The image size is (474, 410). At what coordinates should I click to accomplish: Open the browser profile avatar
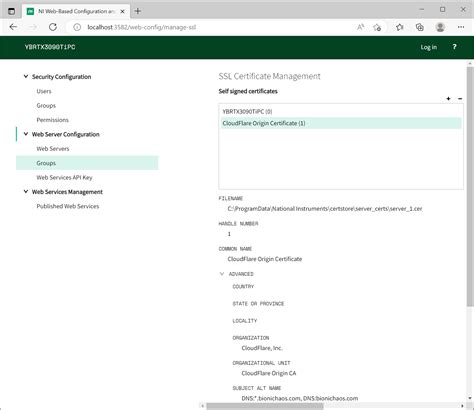[x=440, y=27]
